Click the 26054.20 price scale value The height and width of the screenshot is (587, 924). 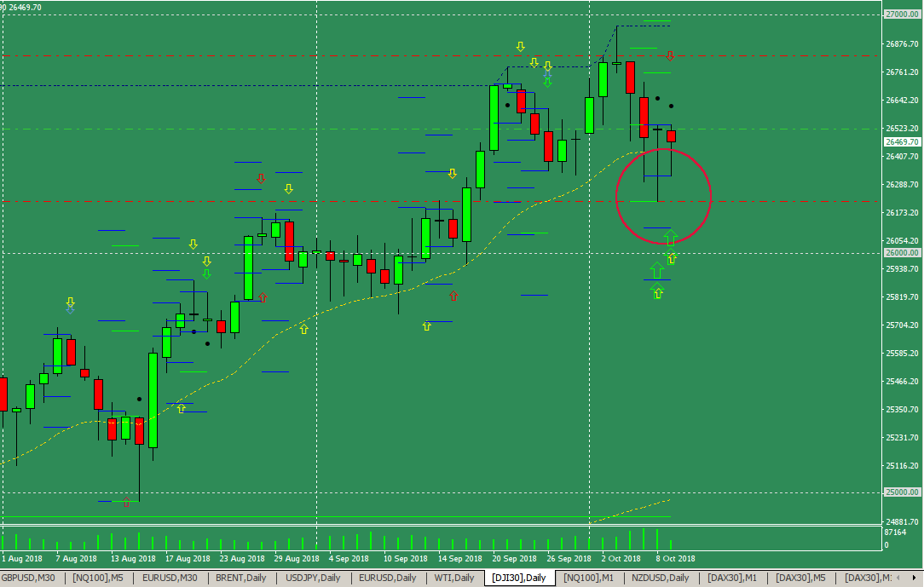point(902,241)
